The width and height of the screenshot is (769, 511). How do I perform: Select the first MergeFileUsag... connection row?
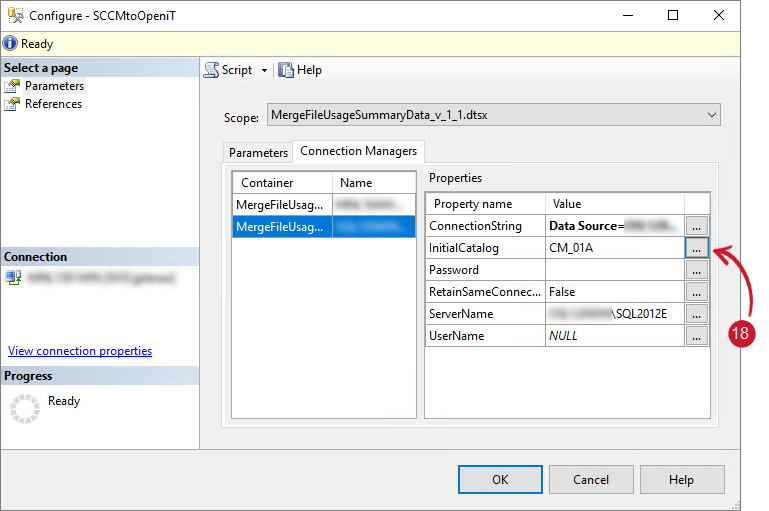(324, 204)
